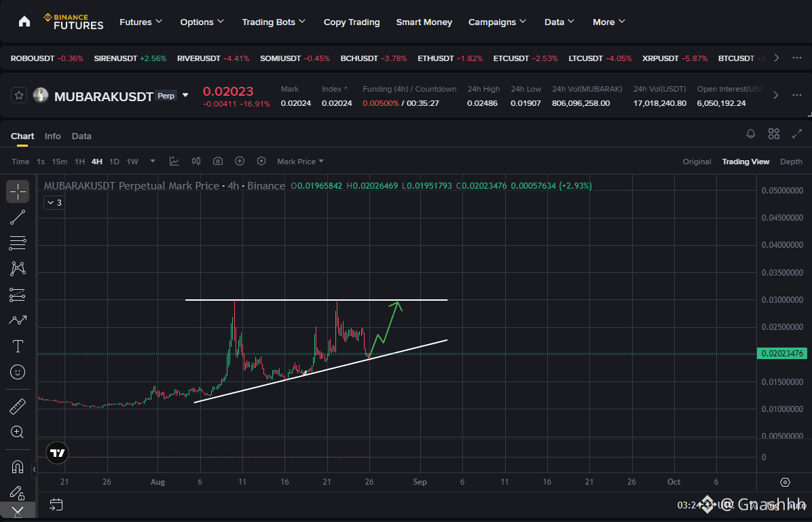Select the ruler measure tool

click(x=18, y=407)
